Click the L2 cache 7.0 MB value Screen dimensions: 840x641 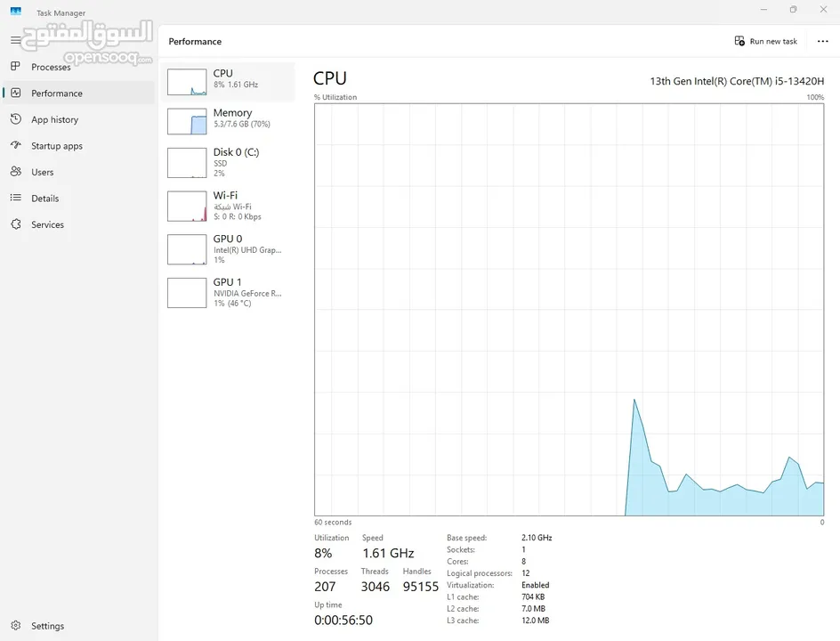(x=534, y=609)
